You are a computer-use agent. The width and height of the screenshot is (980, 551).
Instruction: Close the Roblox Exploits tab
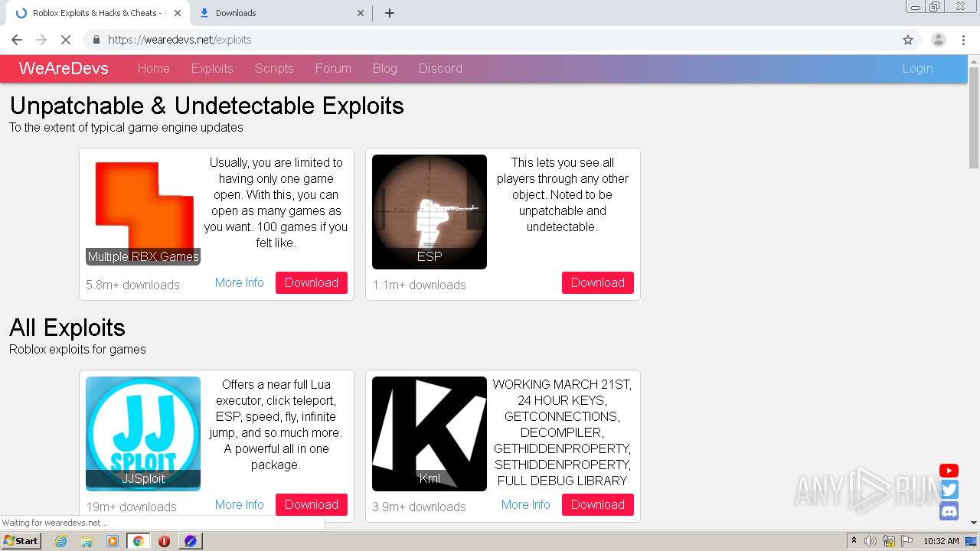click(178, 13)
